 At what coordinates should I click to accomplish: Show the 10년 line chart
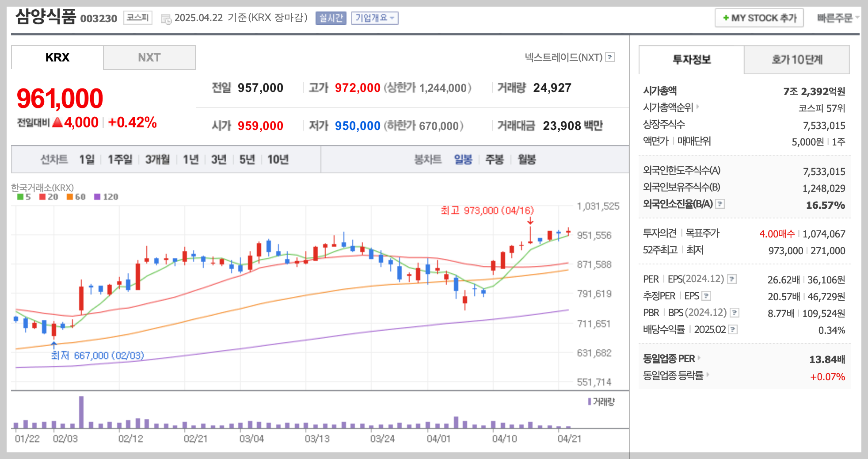point(278,159)
